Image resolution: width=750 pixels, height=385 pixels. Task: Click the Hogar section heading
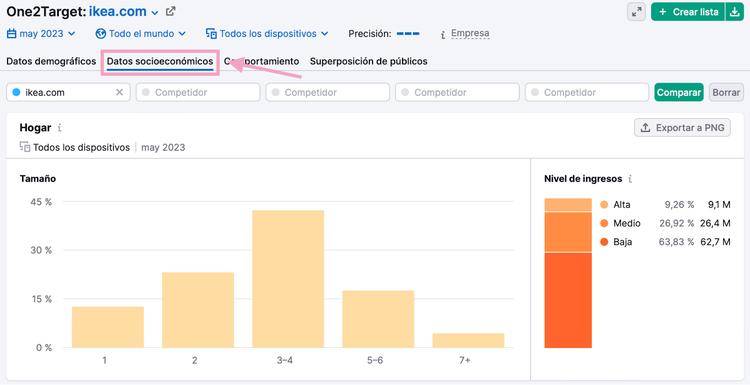coord(35,128)
